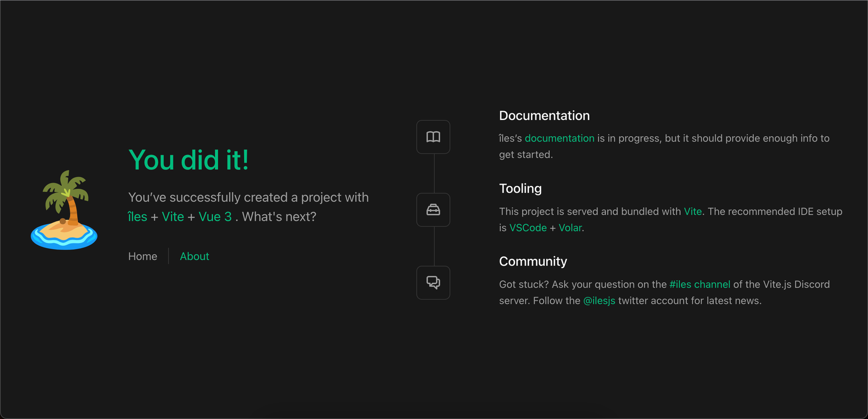Open the Vue 3 link
This screenshot has width=868, height=419.
coord(215,217)
